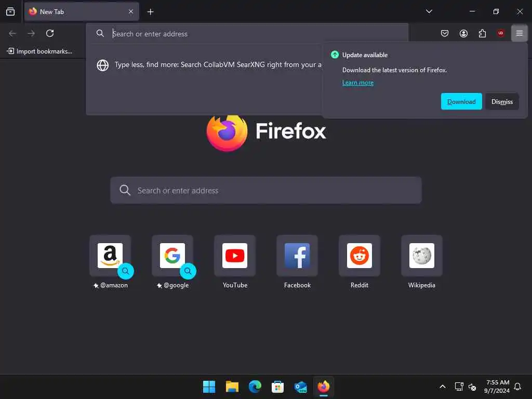Screen dimensions: 532x399
Task: Click the Update available heading
Action: coord(365,55)
